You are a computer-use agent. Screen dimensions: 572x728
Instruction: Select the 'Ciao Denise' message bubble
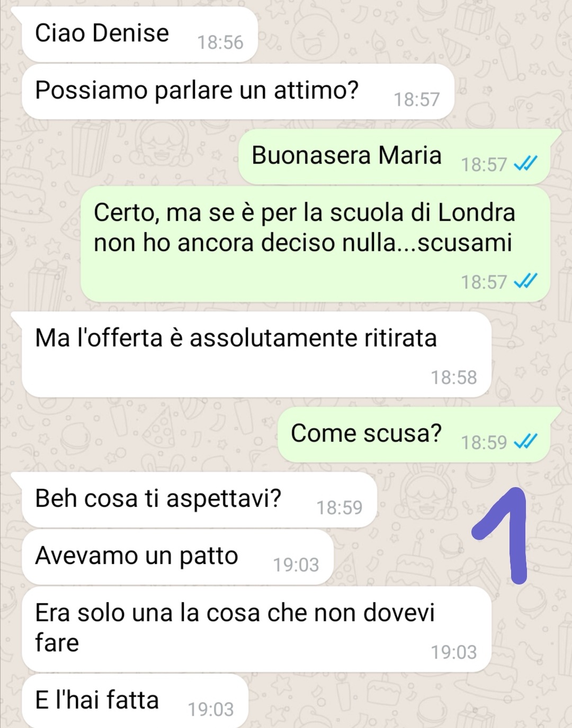[140, 34]
